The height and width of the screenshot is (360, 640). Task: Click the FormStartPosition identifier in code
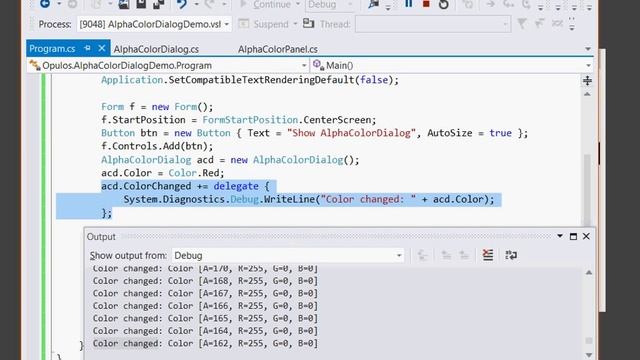(250, 120)
